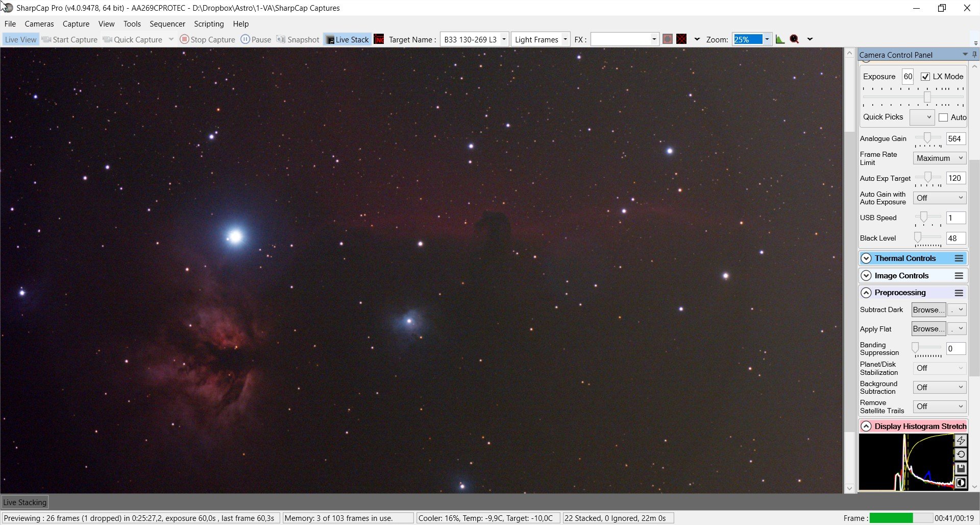This screenshot has width=980, height=525.
Task: Expand the Thermal Controls section
Action: (866, 258)
